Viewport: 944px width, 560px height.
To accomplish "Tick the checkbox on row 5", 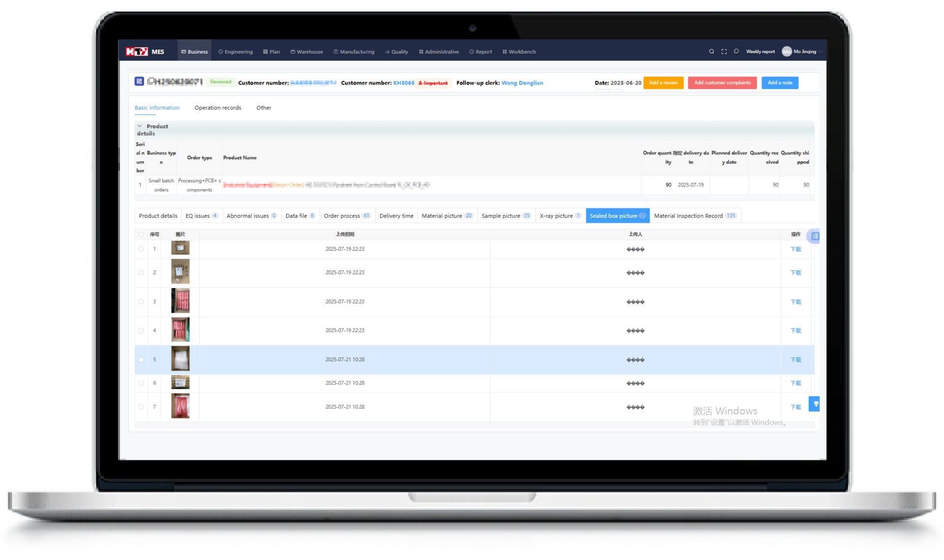I will (x=141, y=360).
